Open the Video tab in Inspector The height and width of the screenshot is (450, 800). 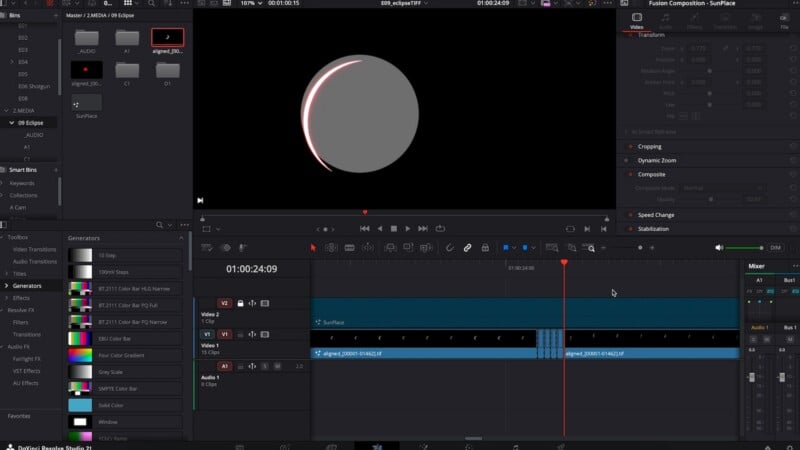click(x=636, y=21)
